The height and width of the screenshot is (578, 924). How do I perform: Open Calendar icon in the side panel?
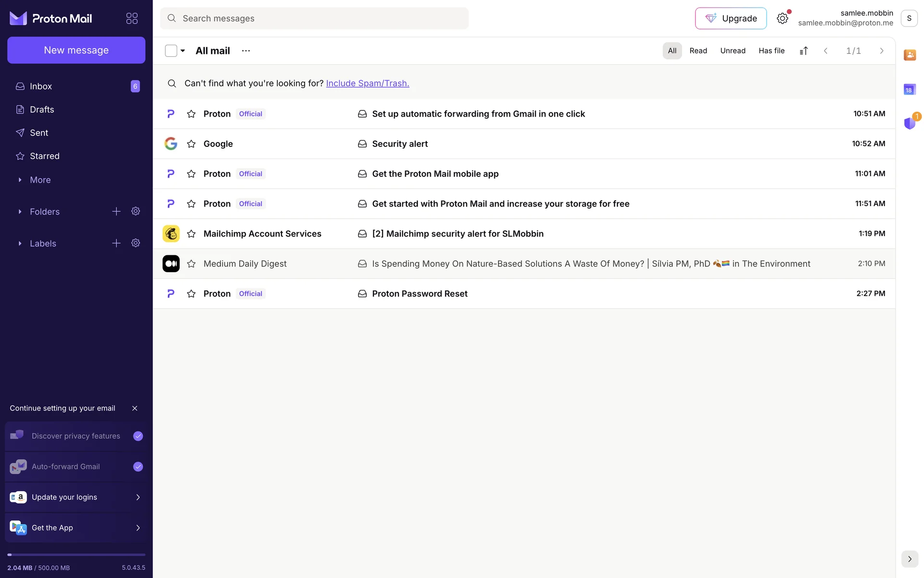[909, 90]
